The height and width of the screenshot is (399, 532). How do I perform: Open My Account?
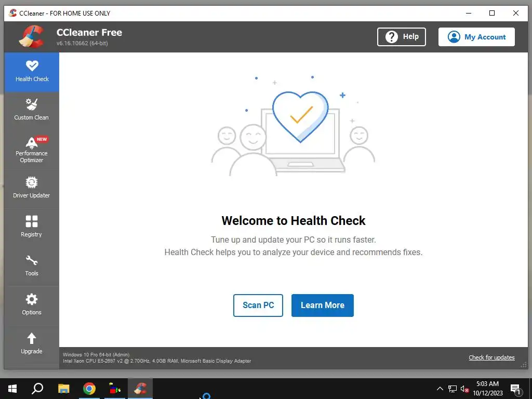pos(476,37)
